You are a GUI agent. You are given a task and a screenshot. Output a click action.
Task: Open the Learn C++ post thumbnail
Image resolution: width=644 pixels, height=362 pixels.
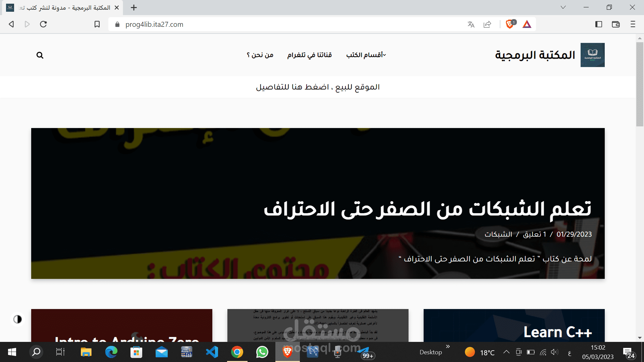pyautogui.click(x=514, y=325)
